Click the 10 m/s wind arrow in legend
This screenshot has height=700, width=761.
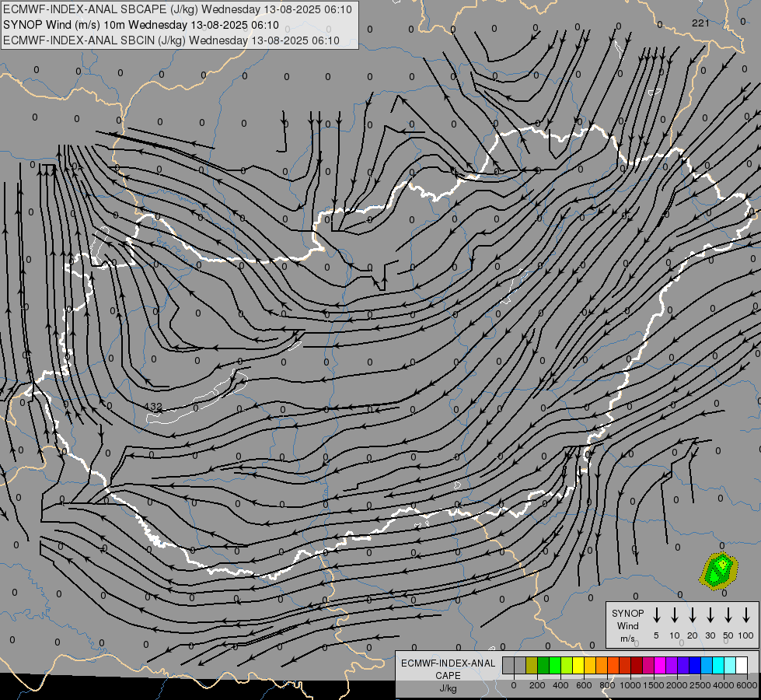674,615
